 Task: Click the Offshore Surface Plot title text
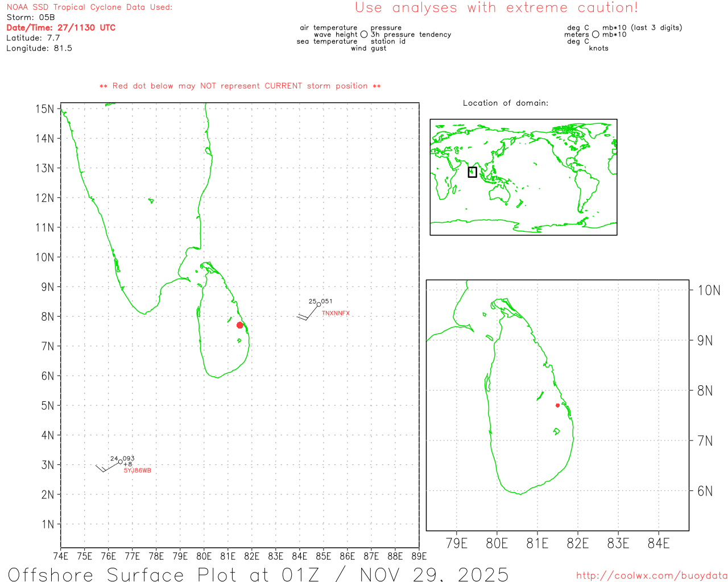[258, 574]
